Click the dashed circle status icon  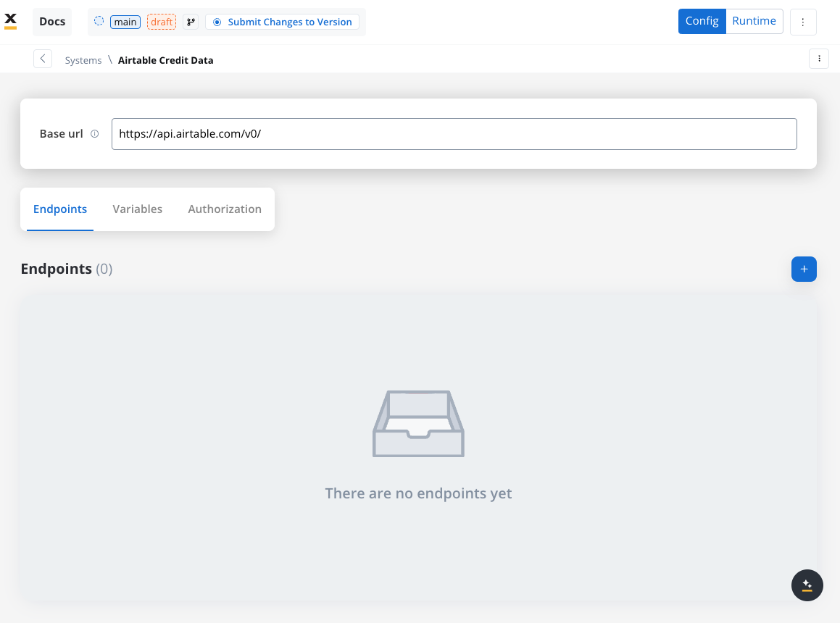coord(99,22)
